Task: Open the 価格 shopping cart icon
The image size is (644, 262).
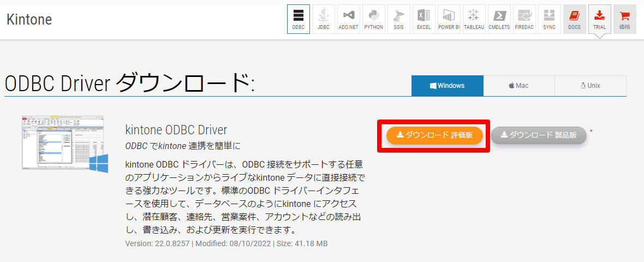Action: (624, 19)
